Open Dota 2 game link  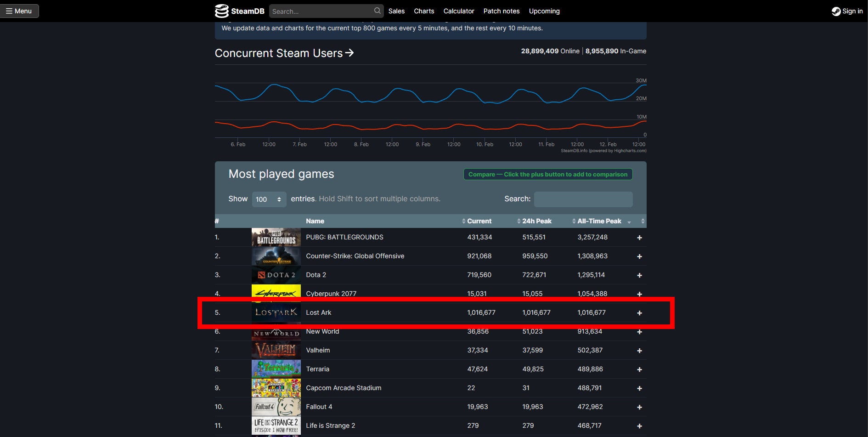click(316, 275)
